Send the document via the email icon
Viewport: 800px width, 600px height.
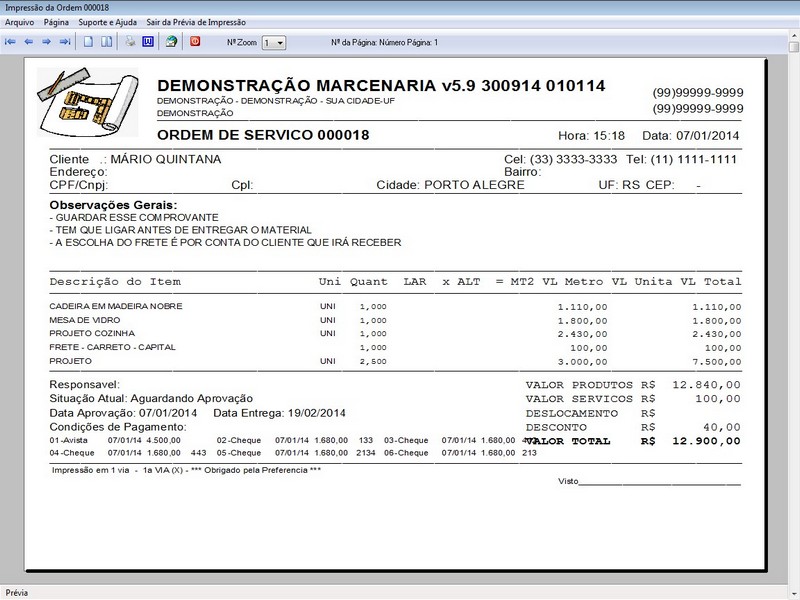pyautogui.click(x=170, y=42)
